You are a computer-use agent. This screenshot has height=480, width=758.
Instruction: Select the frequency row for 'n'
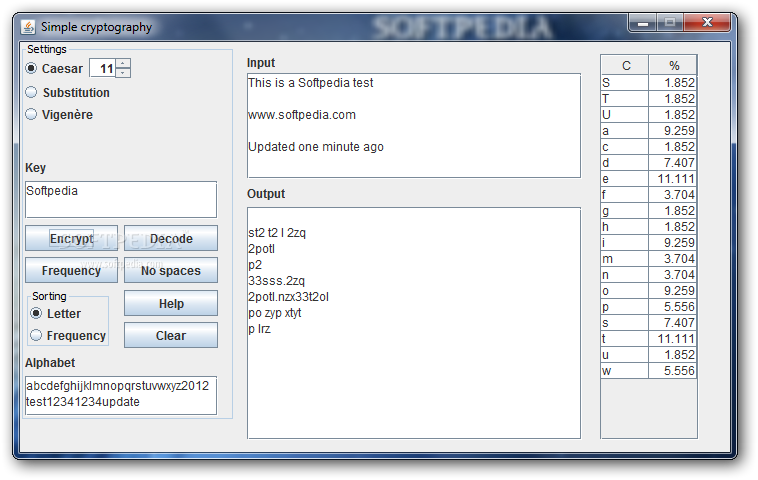(649, 274)
